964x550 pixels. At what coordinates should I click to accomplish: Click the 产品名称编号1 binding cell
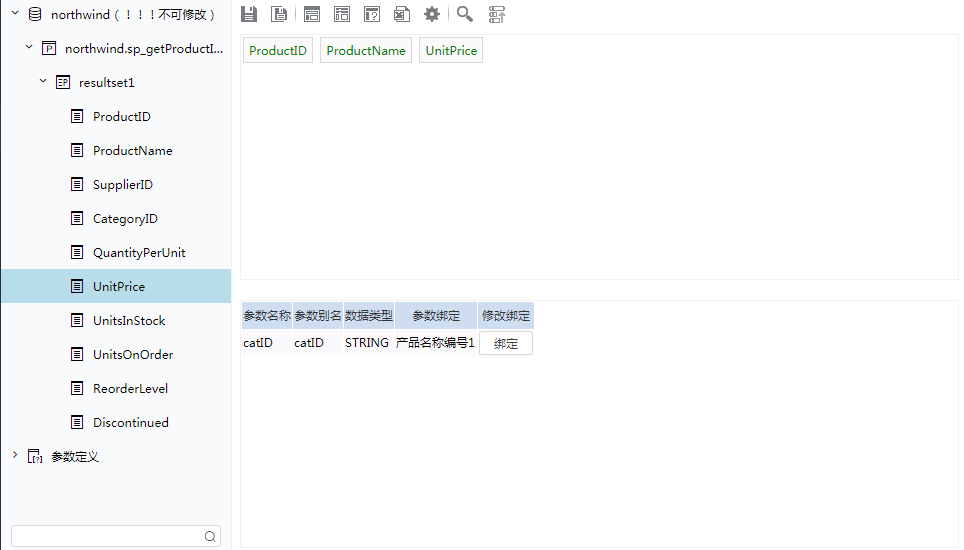pyautogui.click(x=435, y=342)
